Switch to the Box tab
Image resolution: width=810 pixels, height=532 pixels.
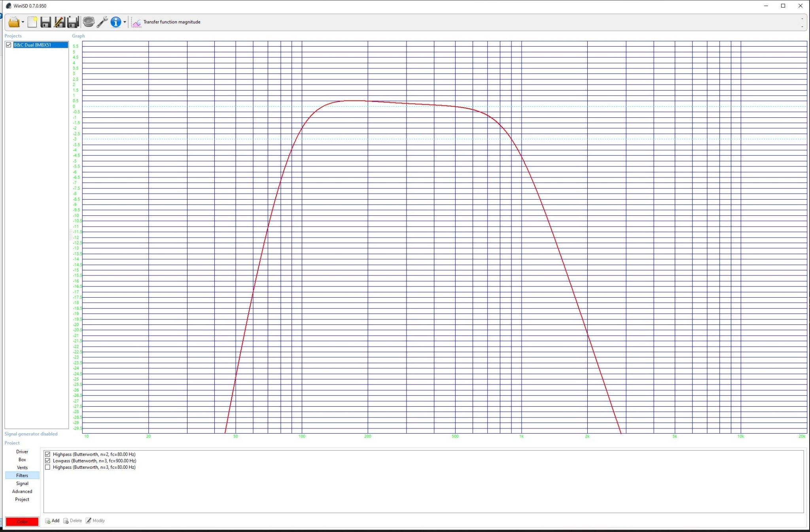(22, 460)
